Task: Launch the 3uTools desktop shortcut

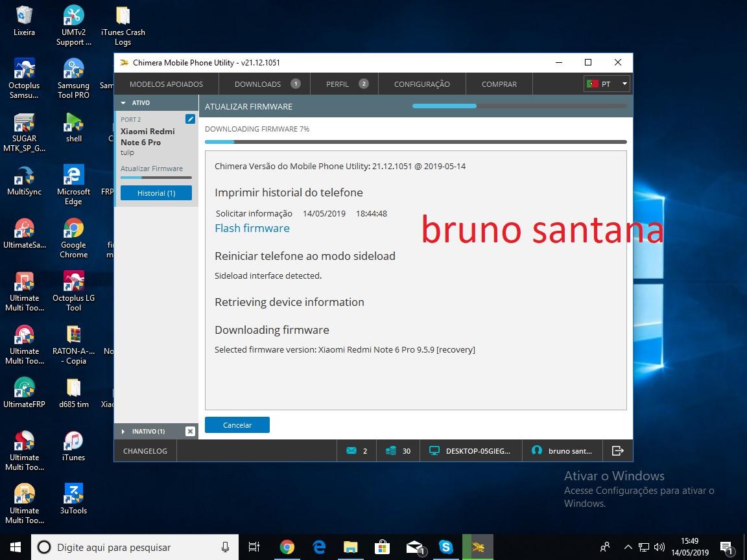Action: [x=73, y=500]
